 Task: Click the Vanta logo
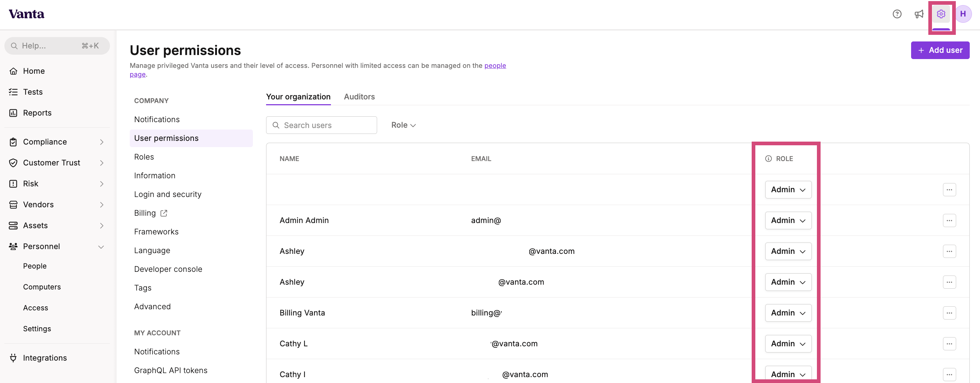[x=27, y=14]
